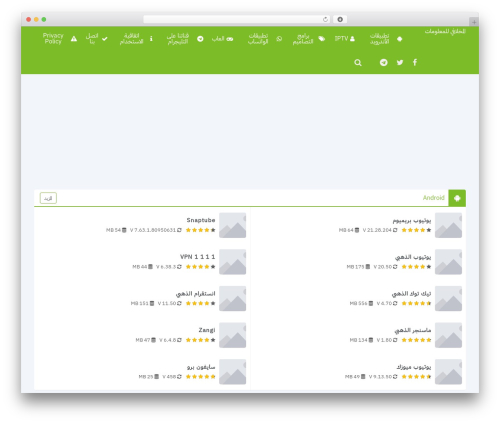Click the site title at top right
Screen dimensions: 500x423
[445, 31]
